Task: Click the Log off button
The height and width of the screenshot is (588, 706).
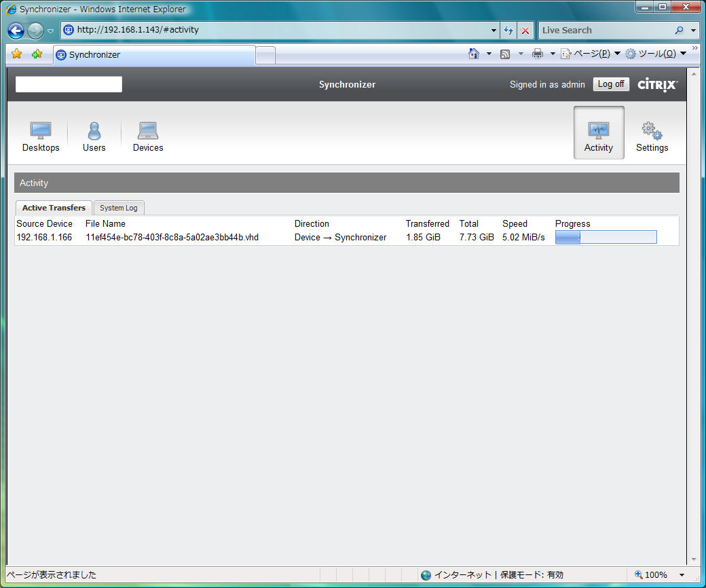Action: point(610,84)
